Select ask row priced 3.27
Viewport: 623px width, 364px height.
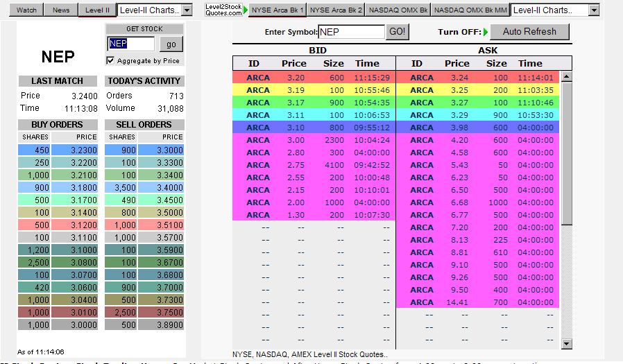coord(477,103)
